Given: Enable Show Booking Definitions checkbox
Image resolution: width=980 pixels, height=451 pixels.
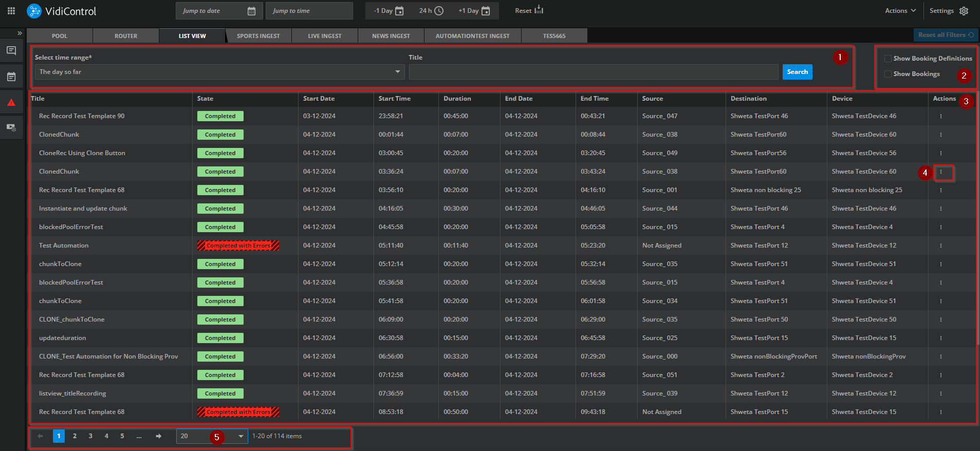Looking at the screenshot, I should tap(887, 59).
